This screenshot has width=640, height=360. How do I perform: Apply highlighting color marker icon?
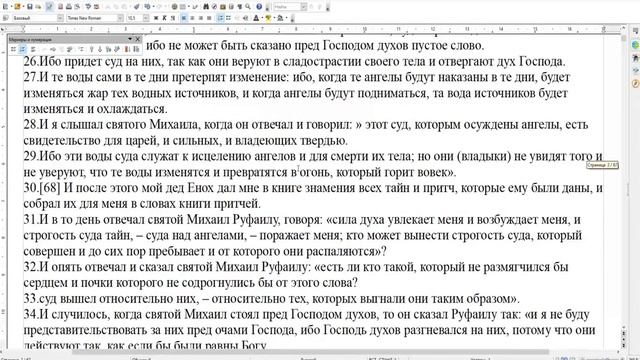(268, 18)
